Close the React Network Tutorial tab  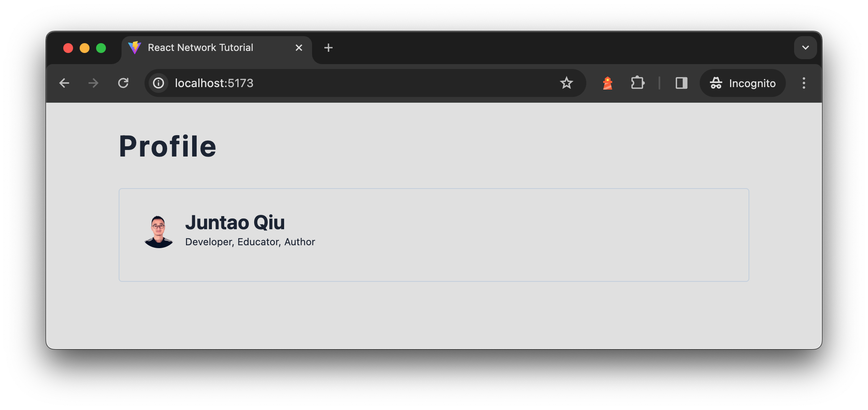point(299,48)
